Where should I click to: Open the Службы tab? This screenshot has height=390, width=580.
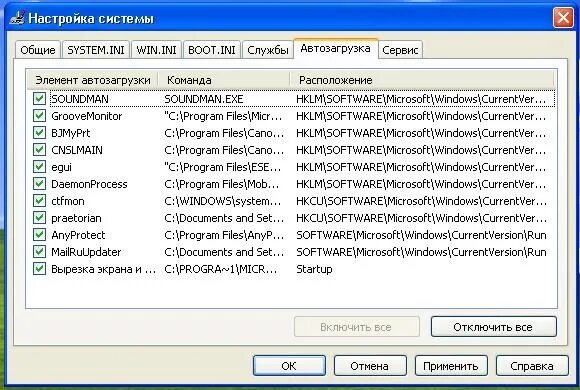(x=267, y=50)
